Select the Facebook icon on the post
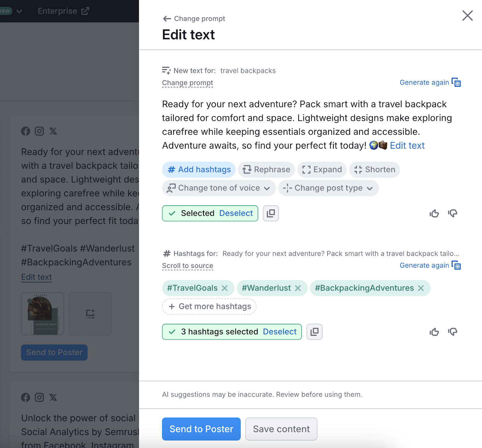The image size is (482, 448). point(26,131)
